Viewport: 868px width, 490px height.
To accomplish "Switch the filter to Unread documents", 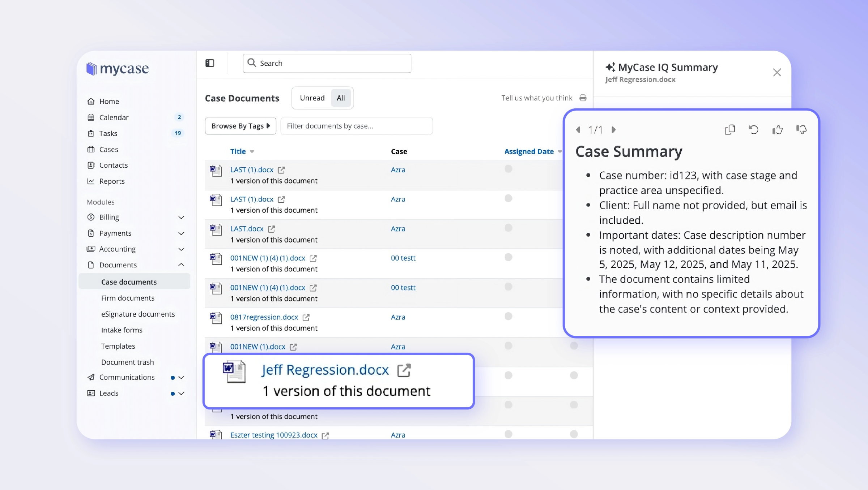I will click(312, 98).
